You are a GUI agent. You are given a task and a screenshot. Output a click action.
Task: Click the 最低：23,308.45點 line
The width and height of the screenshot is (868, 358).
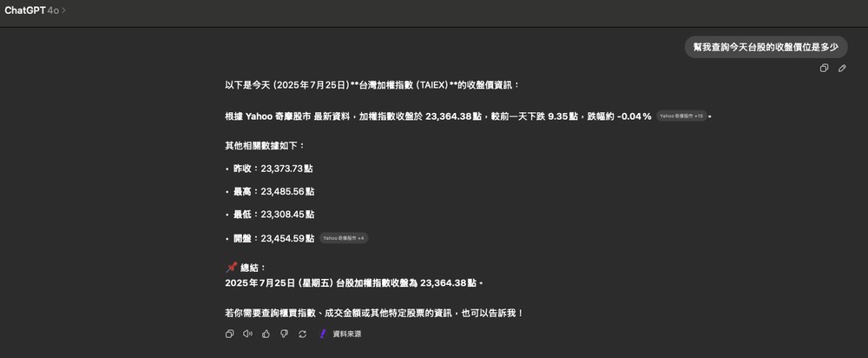click(x=273, y=214)
